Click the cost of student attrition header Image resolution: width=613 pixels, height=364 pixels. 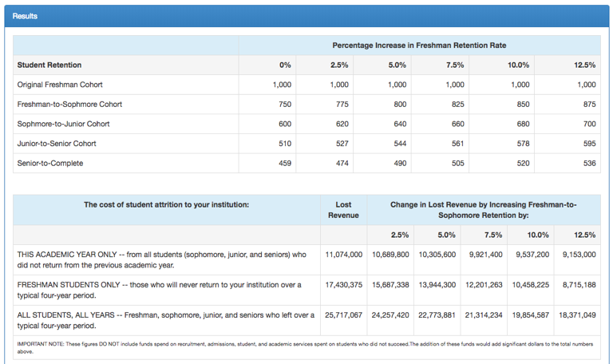166,205
